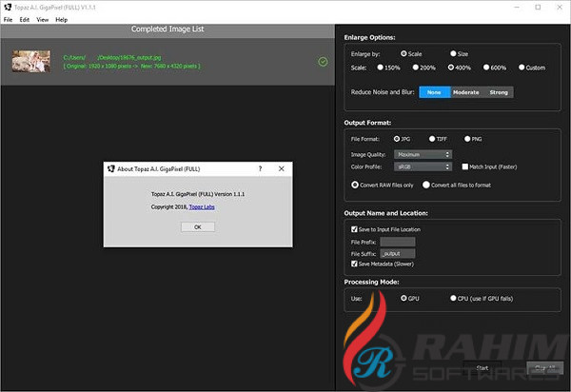Set noise reduction to Moderate
This screenshot has width=571, height=392.
click(x=466, y=92)
